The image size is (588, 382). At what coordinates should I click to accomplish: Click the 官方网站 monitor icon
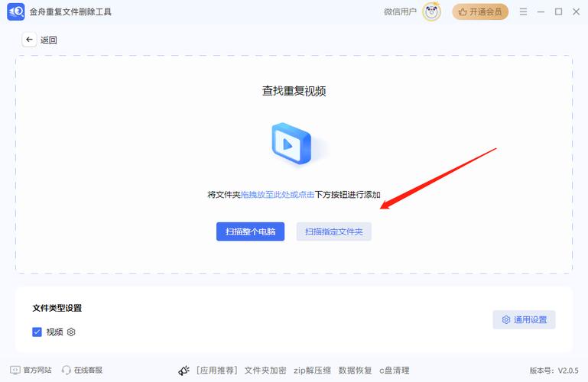tap(15, 370)
